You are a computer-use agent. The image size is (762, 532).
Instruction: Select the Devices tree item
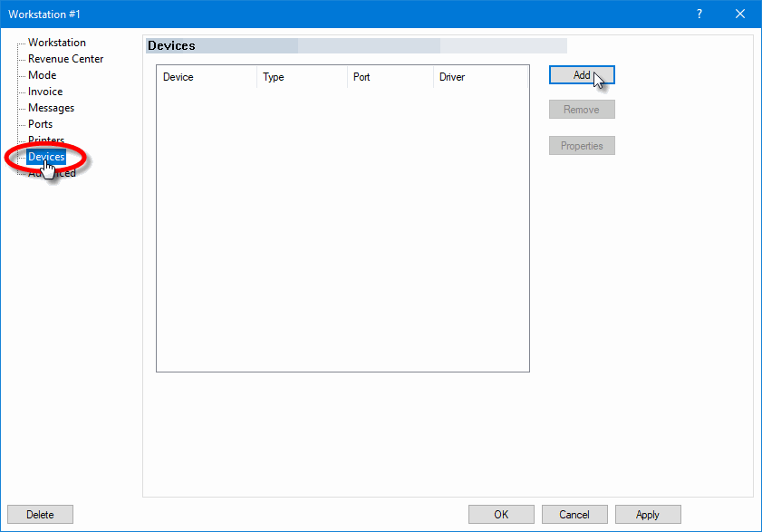click(x=46, y=157)
